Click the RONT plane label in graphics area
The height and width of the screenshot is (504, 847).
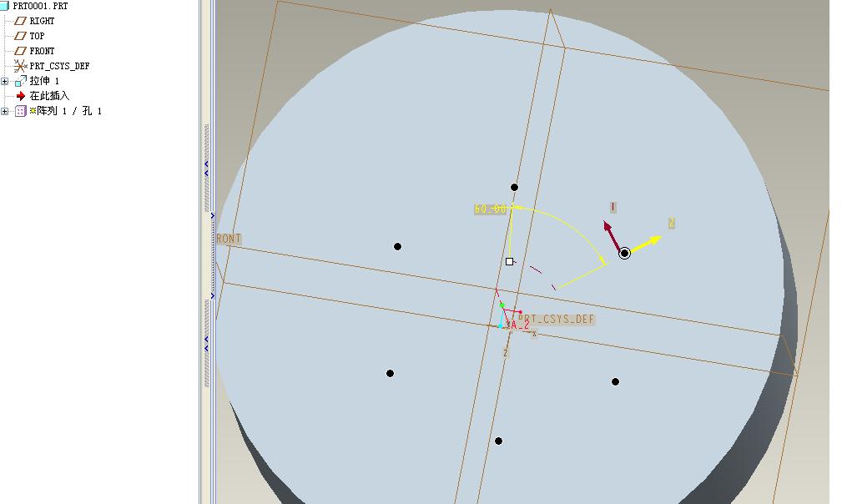point(229,239)
